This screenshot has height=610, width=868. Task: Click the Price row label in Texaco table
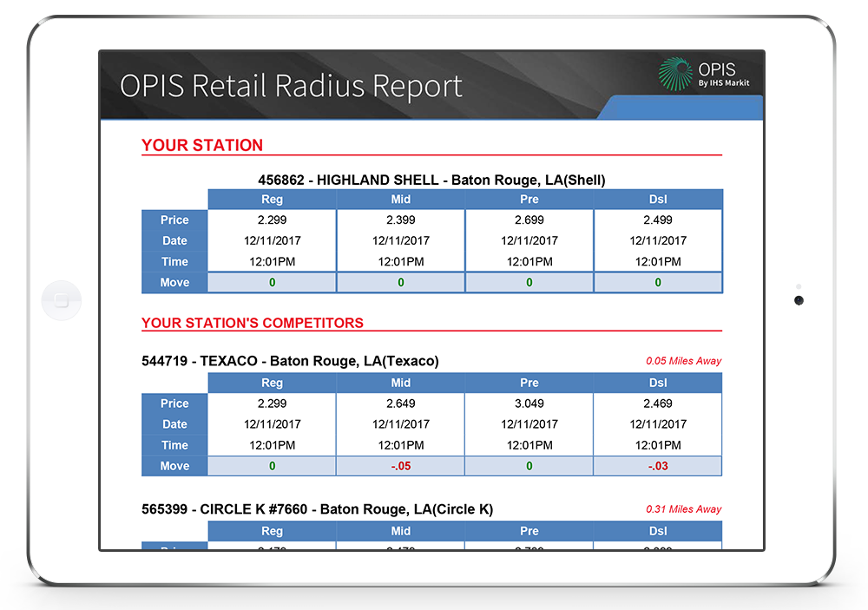[x=174, y=403]
